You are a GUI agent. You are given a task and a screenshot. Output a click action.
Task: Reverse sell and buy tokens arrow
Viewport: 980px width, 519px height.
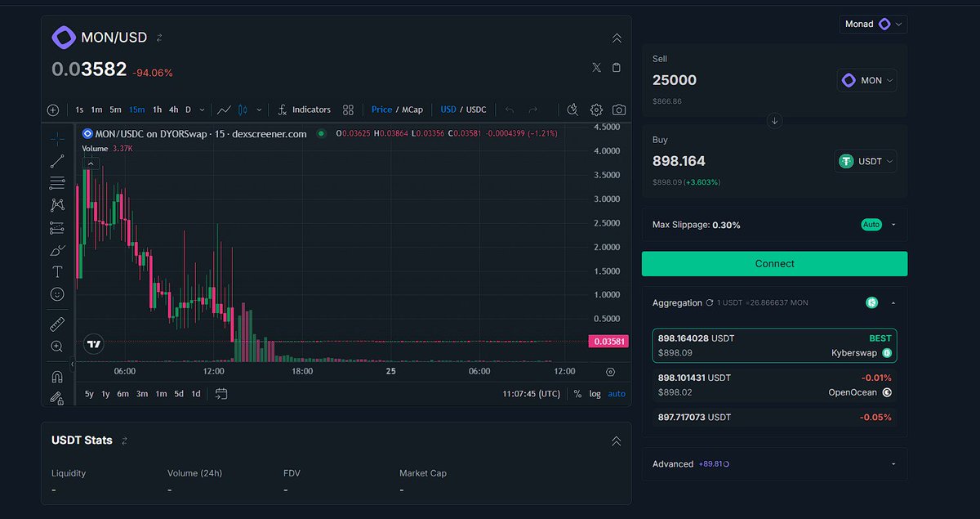point(775,120)
